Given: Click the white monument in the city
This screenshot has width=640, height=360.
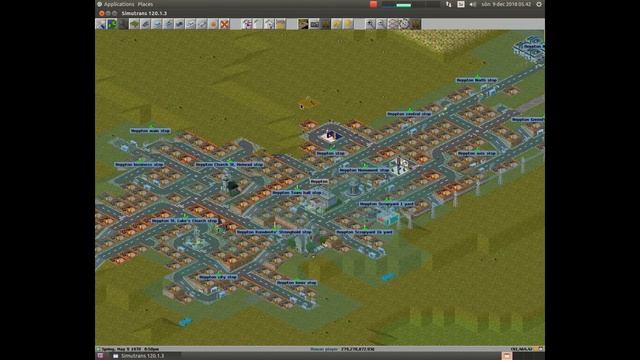Looking at the screenshot, I should pos(401,166).
